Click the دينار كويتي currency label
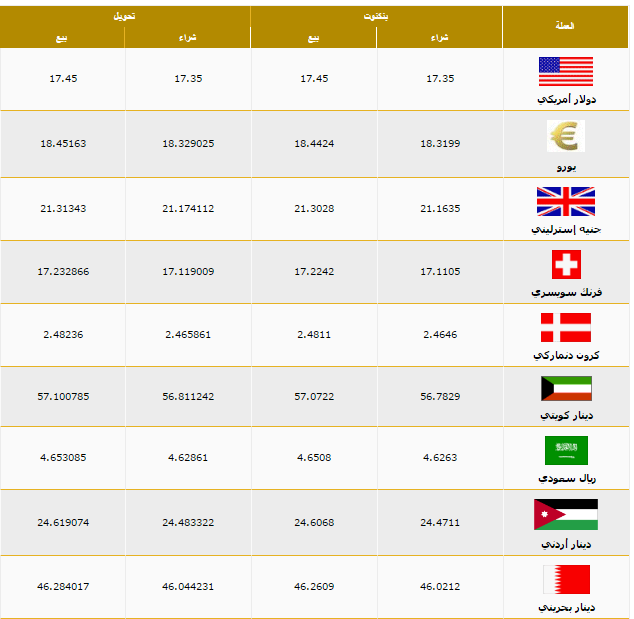The height and width of the screenshot is (619, 634). point(566,415)
